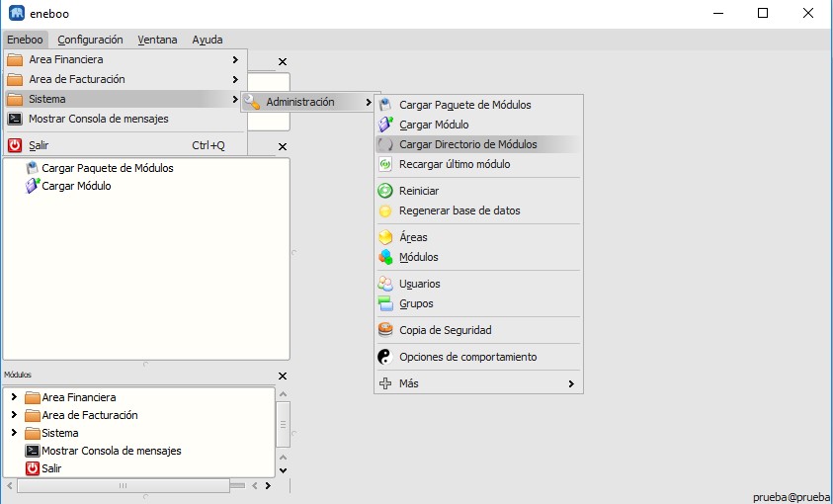Screen dimensions: 833x504
Task: Choose Salir Ctrl+Q in the Eneboo menu
Action: point(125,145)
